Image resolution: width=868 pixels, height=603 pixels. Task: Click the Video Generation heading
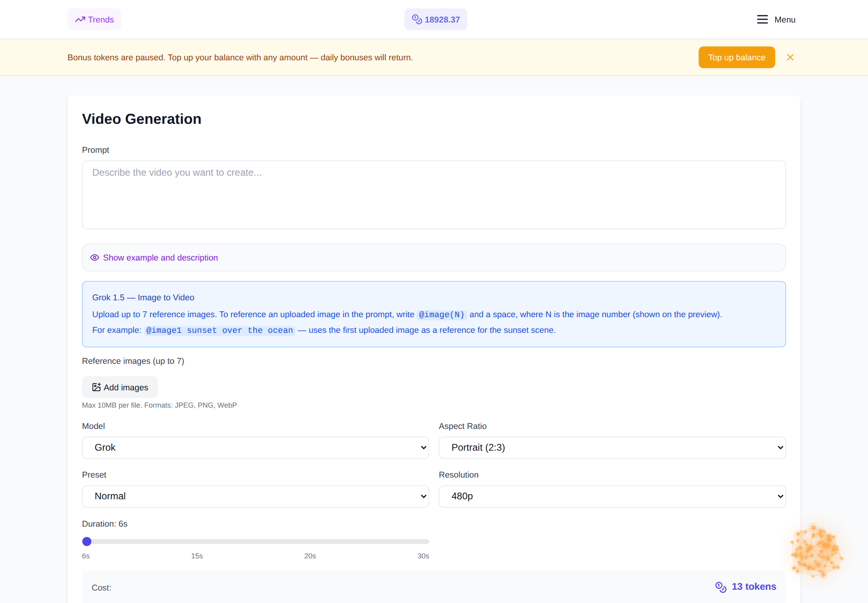pos(141,119)
